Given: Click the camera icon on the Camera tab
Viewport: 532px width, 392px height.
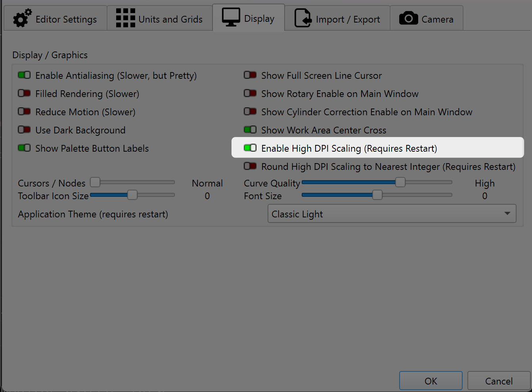Looking at the screenshot, I should click(x=408, y=17).
